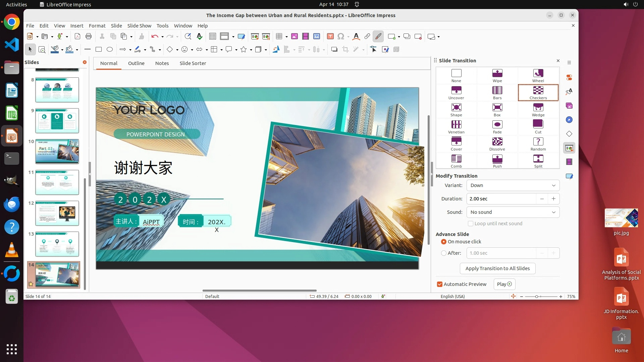Select the Ellipse drawing tool
The height and width of the screenshot is (362, 644).
tap(110, 50)
